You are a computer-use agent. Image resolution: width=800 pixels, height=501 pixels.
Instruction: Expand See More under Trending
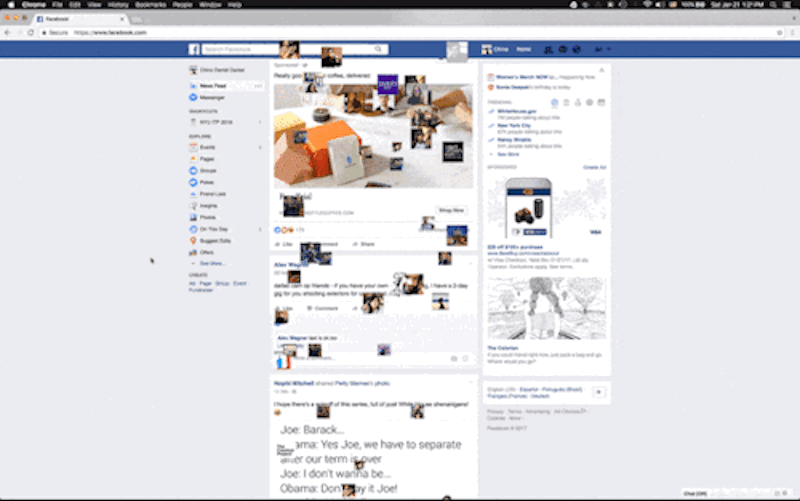508,154
